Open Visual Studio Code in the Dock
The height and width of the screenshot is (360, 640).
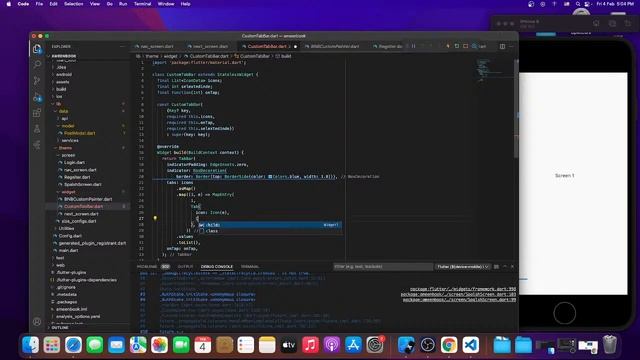(470, 345)
